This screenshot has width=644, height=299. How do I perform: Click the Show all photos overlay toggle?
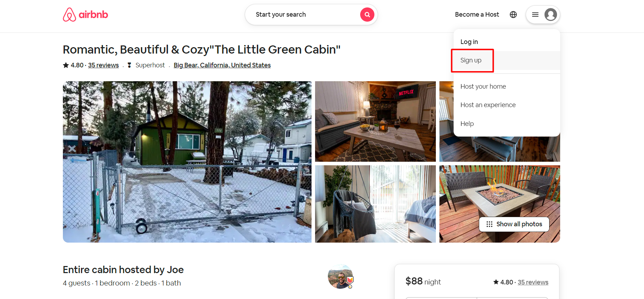pos(514,224)
